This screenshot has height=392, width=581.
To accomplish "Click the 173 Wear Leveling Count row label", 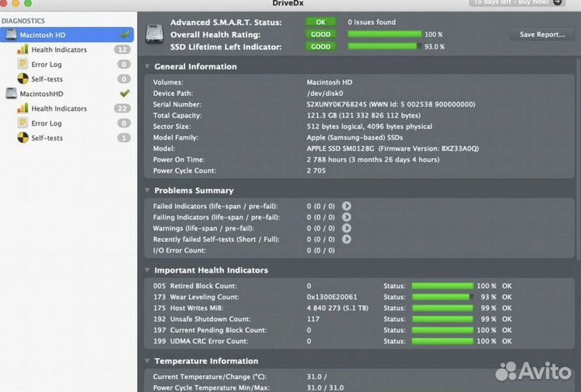I will click(196, 297).
